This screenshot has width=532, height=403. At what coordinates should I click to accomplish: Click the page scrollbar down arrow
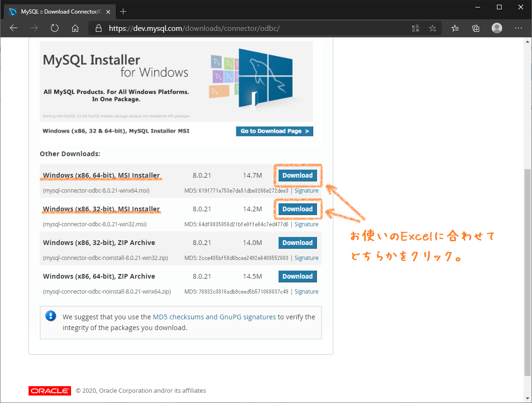point(527,398)
